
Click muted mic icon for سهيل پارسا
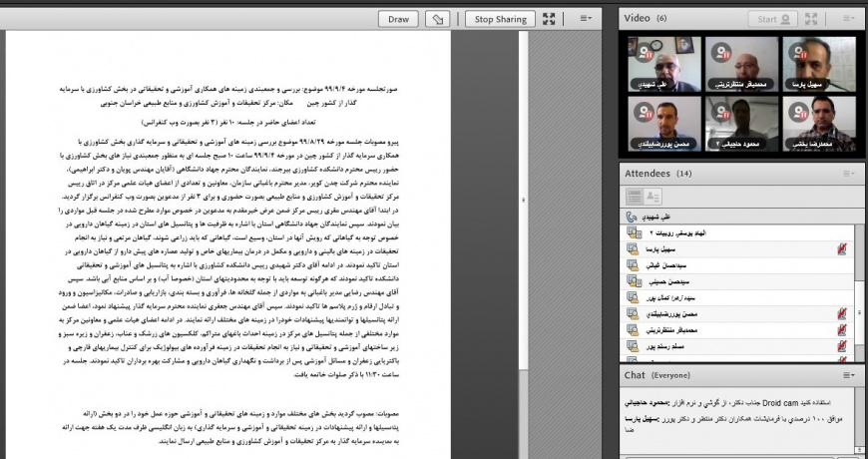(x=842, y=249)
